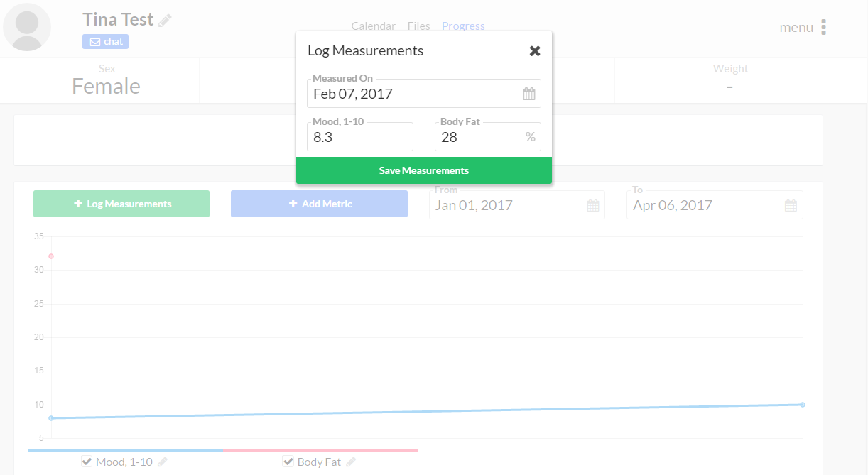Click the Log Measurements button in background
Image resolution: width=868 pixels, height=475 pixels.
pyautogui.click(x=121, y=204)
